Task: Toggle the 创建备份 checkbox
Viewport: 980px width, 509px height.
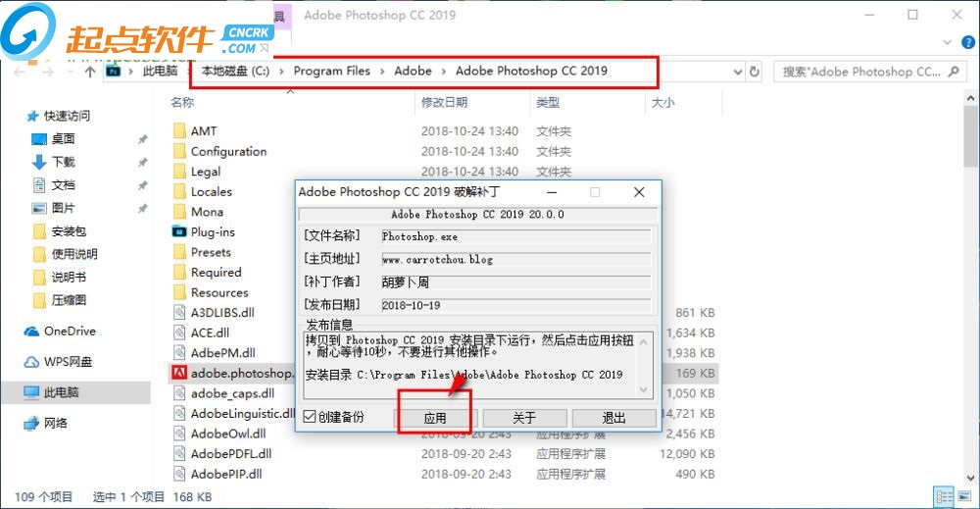Action: point(310,417)
